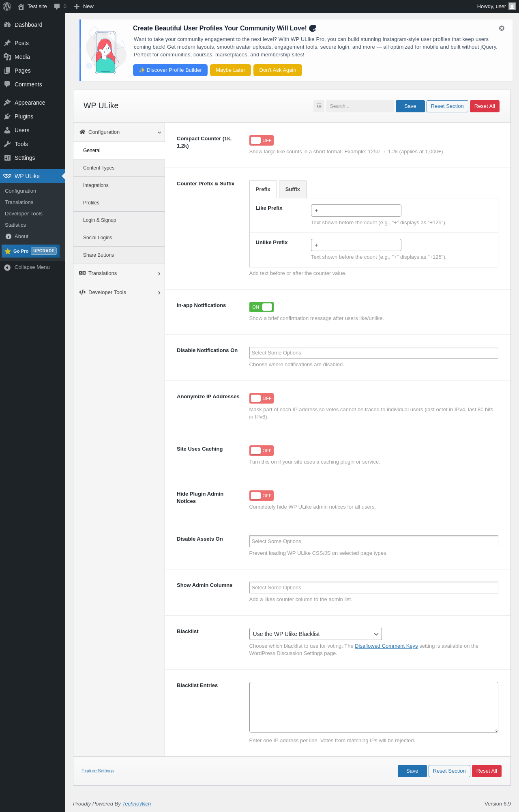Viewport: 519px width, 812px height.
Task: Open the Disable Assets On options selector
Action: pyautogui.click(x=373, y=541)
